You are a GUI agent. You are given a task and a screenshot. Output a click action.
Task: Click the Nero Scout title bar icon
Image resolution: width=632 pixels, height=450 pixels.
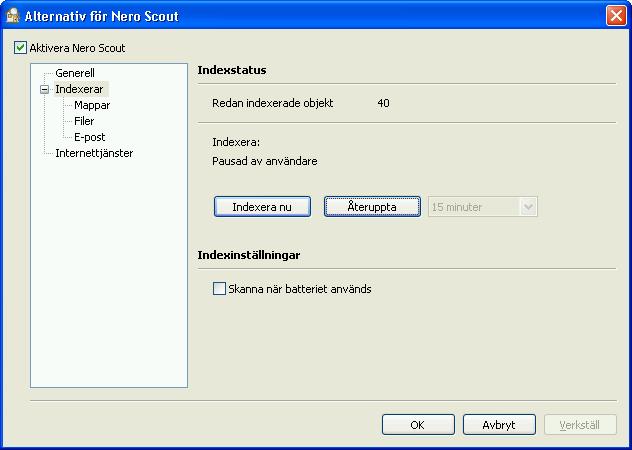click(13, 15)
